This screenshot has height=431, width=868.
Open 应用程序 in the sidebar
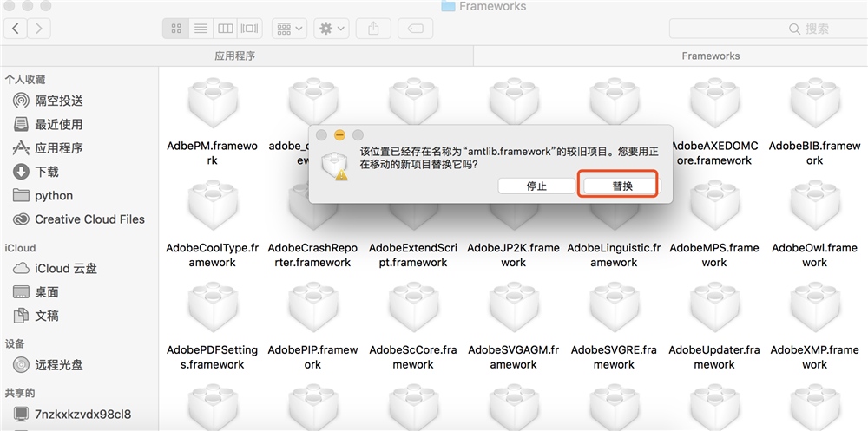pos(48,148)
